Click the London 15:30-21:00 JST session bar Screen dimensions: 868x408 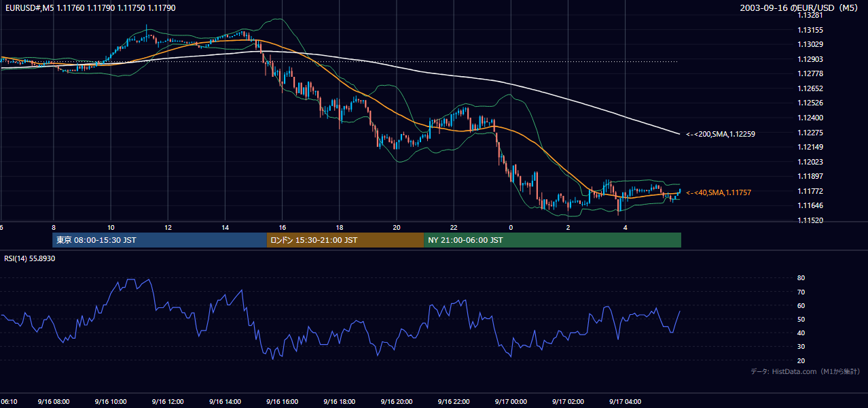pos(345,240)
